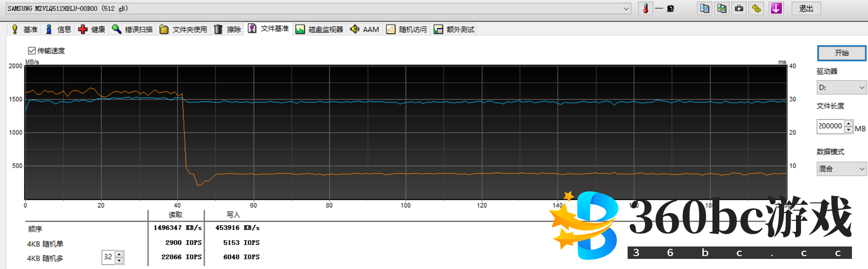
Task: Click the copy screenshot to clipboard icon
Action: pos(722,9)
